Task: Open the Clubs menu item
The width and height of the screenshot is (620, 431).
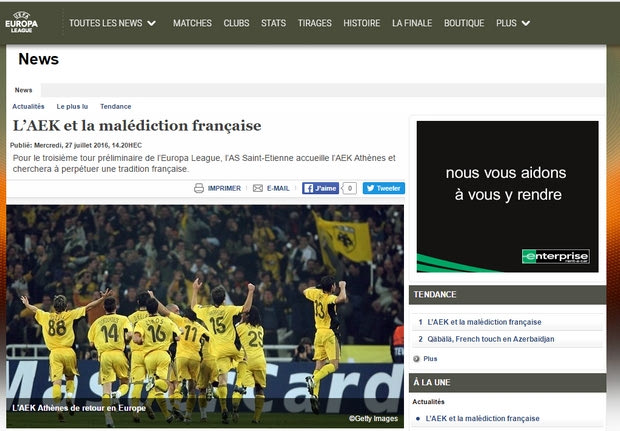Action: pos(236,23)
